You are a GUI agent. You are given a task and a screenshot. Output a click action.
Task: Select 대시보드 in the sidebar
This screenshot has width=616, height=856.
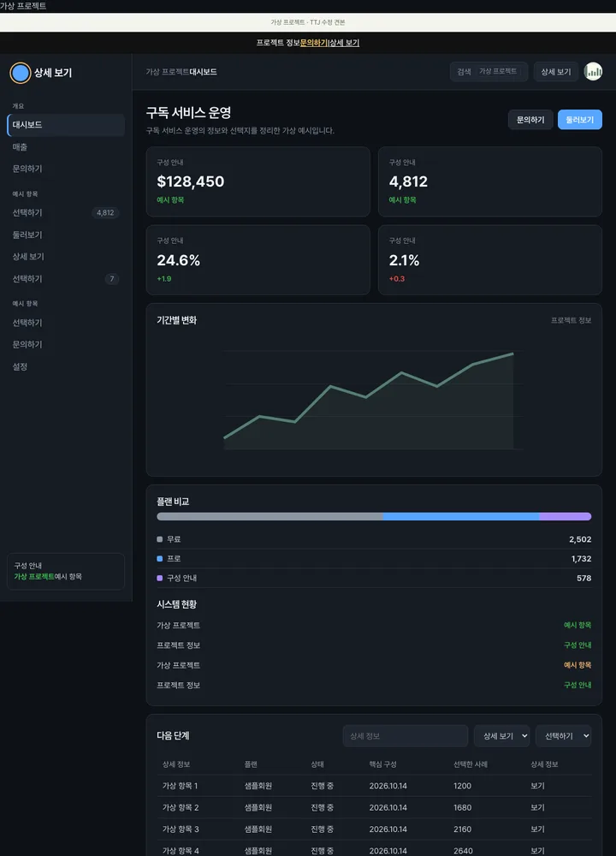(x=66, y=125)
